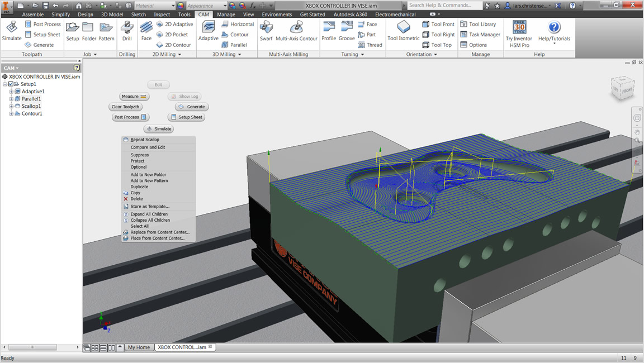Click the Search Help & Commands field
Viewport: 644px width, 363px height.
click(444, 6)
